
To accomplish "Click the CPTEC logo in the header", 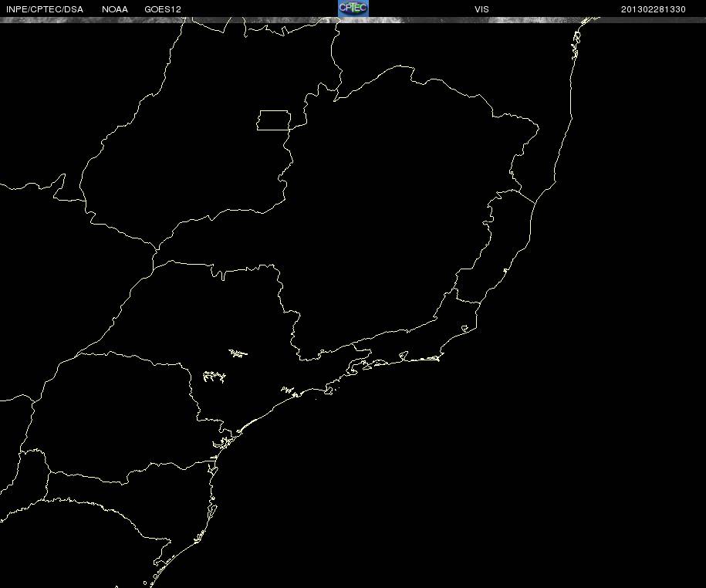I will (353, 8).
